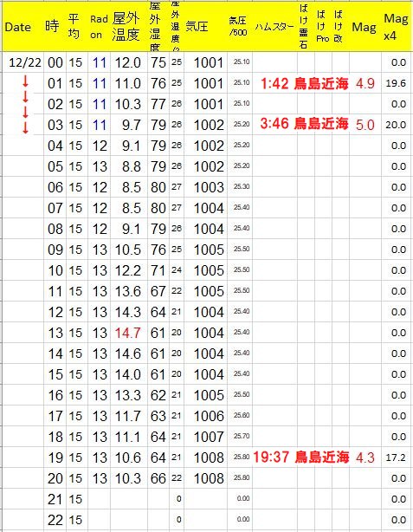Select the Mag x4 value 20.0

pyautogui.click(x=396, y=125)
